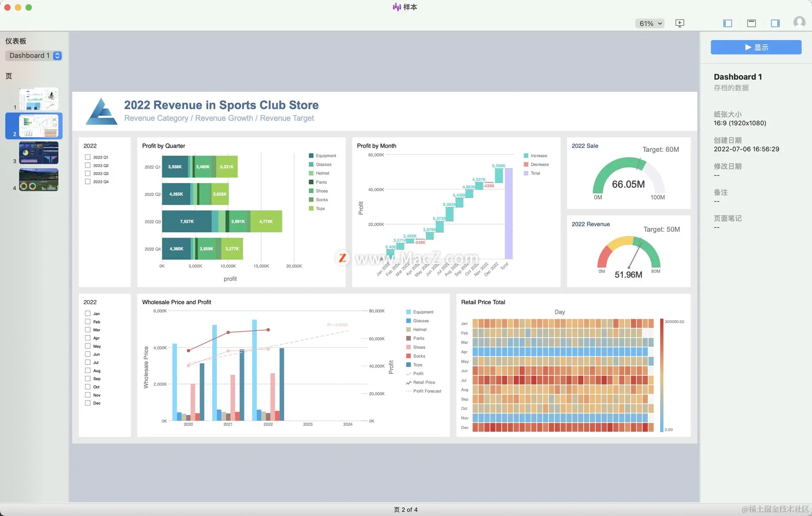Toggle the left sidebar panel icon
This screenshot has height=516, width=812.
(x=727, y=23)
